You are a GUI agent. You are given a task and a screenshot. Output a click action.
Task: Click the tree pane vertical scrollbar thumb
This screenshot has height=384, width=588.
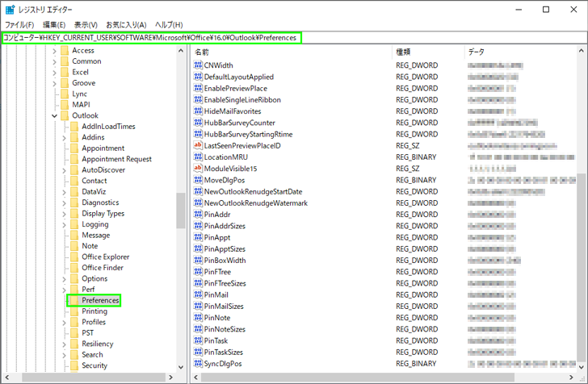point(181,211)
